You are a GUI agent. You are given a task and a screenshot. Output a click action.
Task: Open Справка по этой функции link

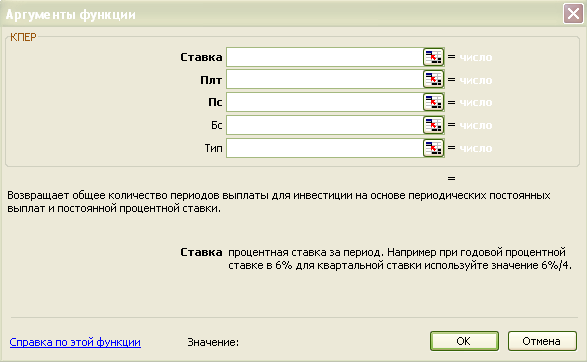point(75,342)
